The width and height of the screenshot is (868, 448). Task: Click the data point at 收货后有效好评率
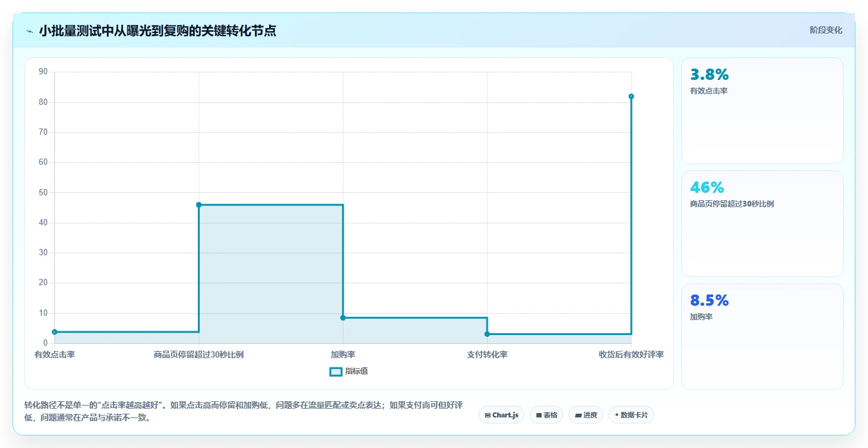[x=631, y=96]
